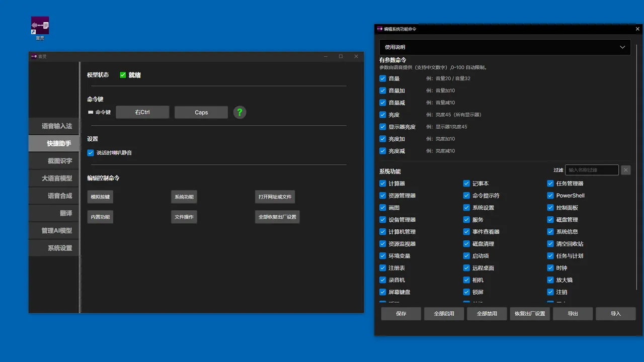Open the 模拟按键 command editor

point(100,197)
